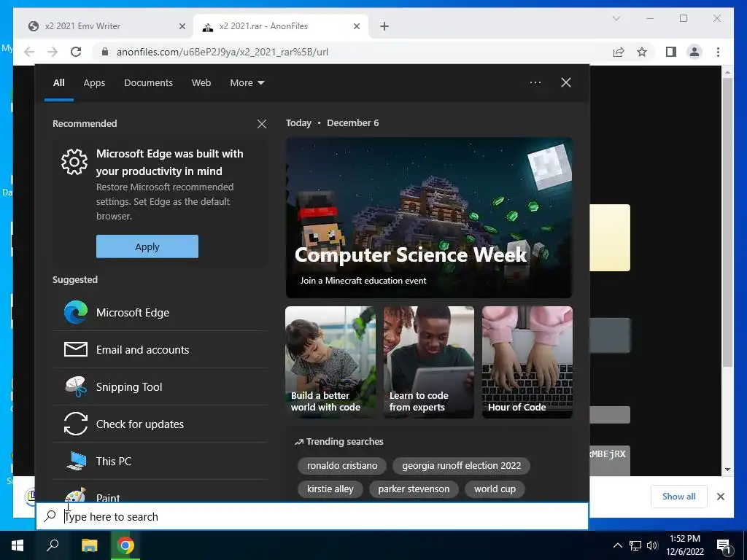Switch to the Documents search tab
747x560 pixels.
point(148,83)
